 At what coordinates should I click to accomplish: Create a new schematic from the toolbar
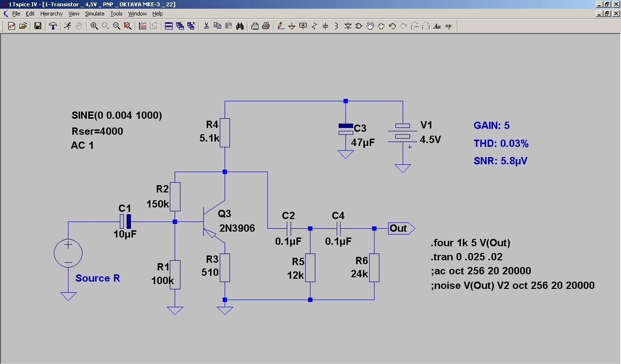pyautogui.click(x=12, y=26)
